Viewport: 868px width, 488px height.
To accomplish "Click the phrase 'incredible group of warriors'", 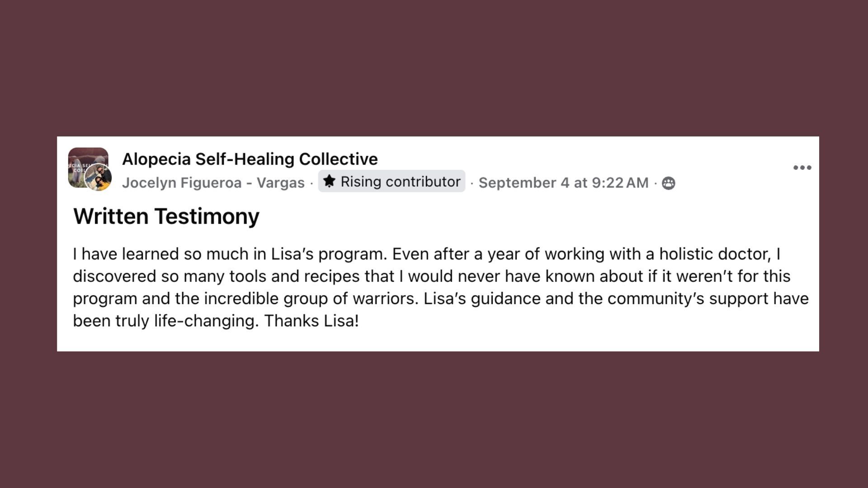I will (x=311, y=299).
